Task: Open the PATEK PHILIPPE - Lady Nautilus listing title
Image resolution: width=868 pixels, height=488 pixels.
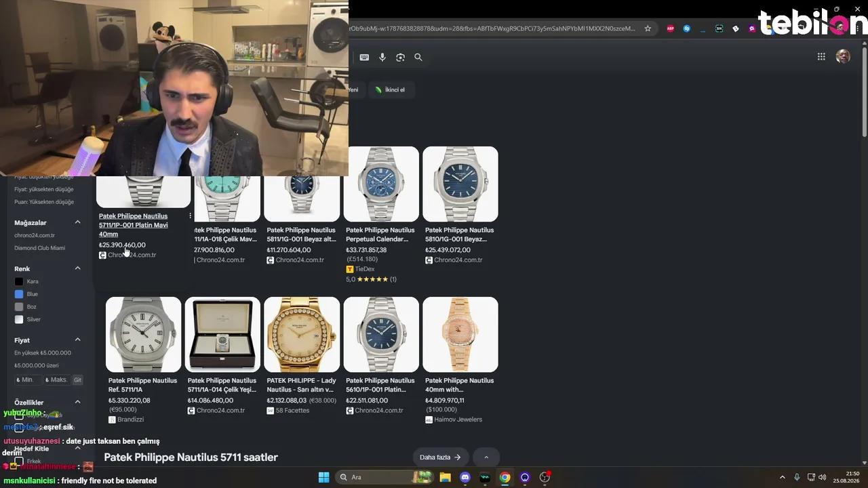Action: (302, 385)
